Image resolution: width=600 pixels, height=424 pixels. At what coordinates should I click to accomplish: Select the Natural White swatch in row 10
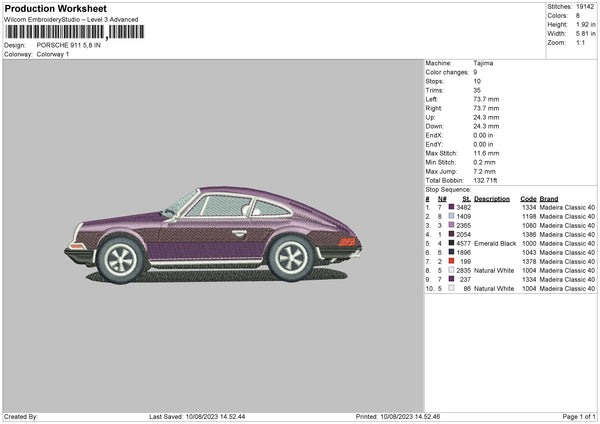click(451, 288)
